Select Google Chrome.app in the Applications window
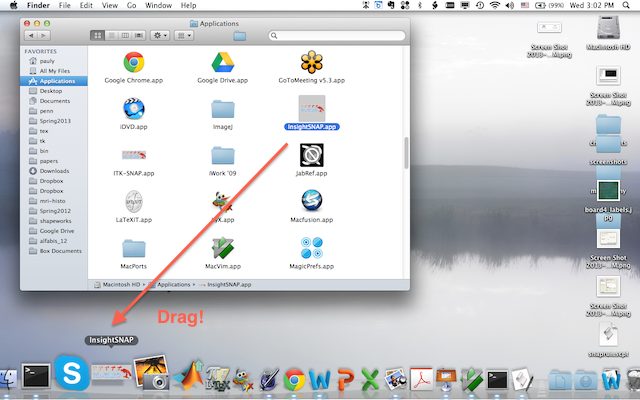 [x=134, y=62]
